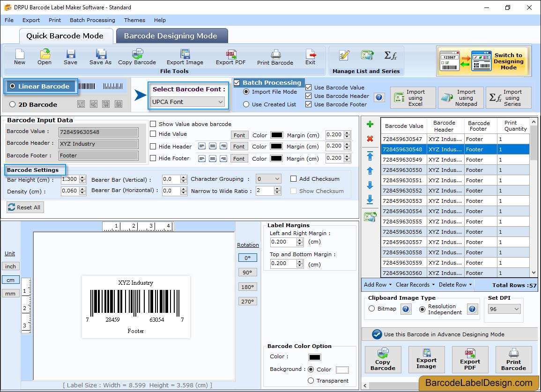
Task: Check the Hide Value checkbox
Action: point(153,134)
